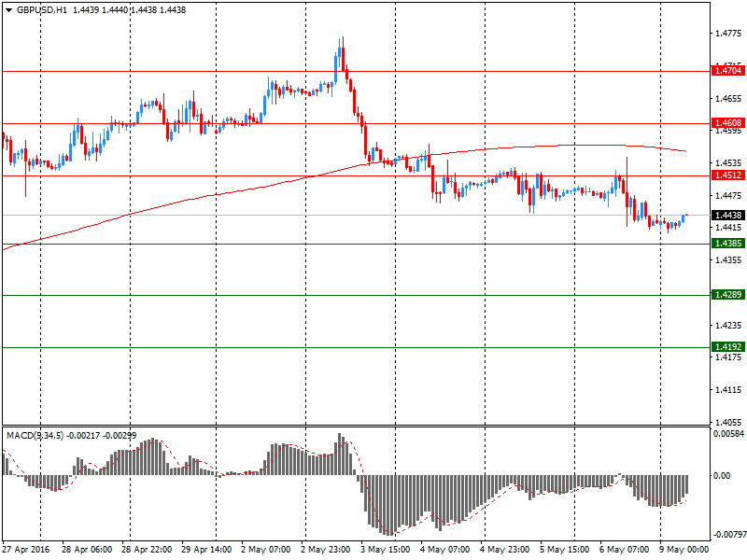This screenshot has width=747, height=560.
Task: Select the 1.4475 price scale value
Action: point(728,195)
